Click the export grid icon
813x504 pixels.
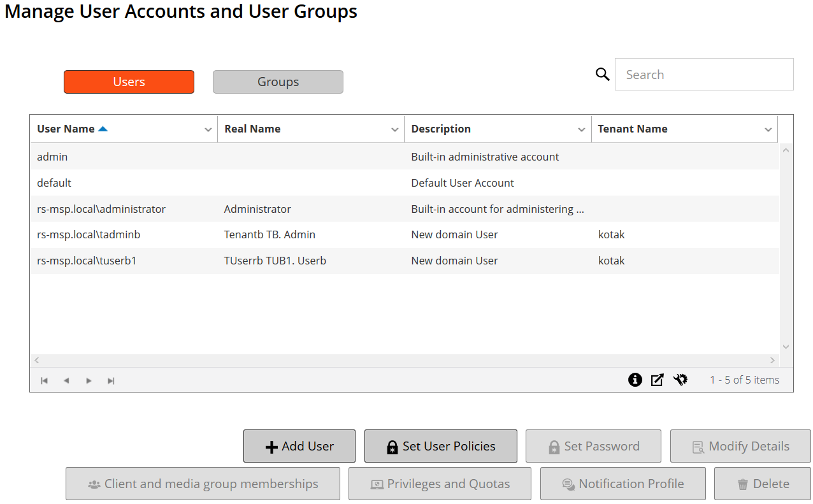pos(657,380)
